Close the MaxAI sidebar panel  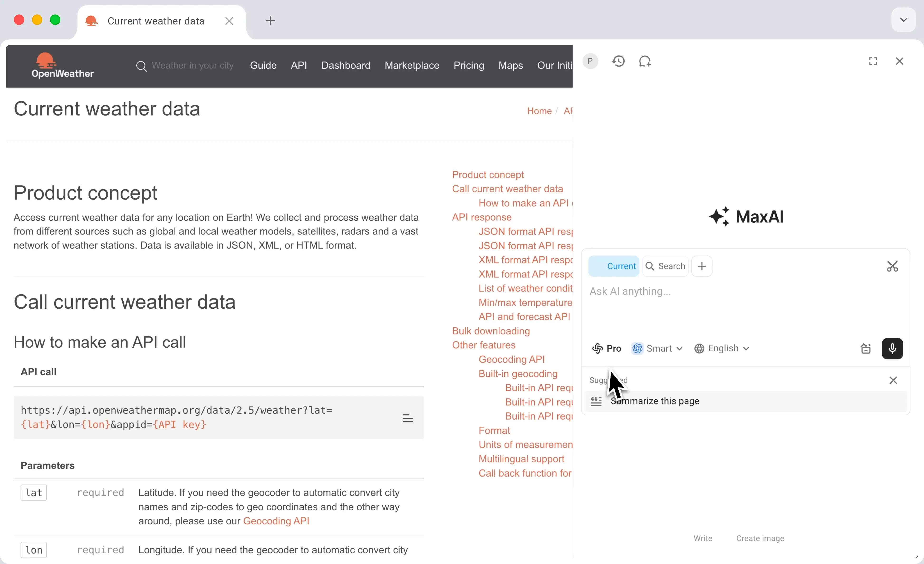click(900, 61)
